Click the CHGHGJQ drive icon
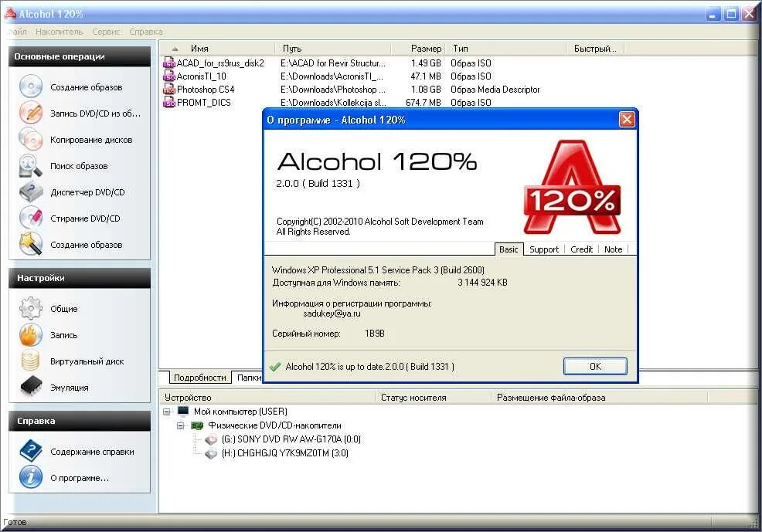 (211, 453)
